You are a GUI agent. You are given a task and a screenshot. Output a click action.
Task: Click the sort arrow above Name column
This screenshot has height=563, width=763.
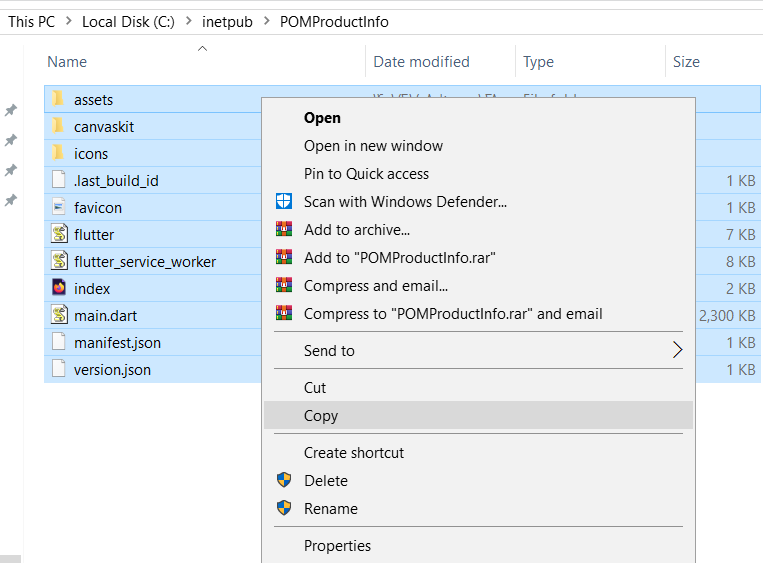click(202, 48)
